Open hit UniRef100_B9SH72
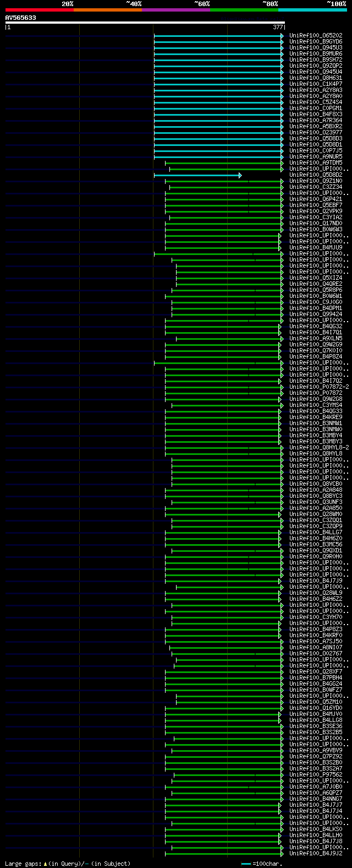352x868 pixels. tap(316, 60)
